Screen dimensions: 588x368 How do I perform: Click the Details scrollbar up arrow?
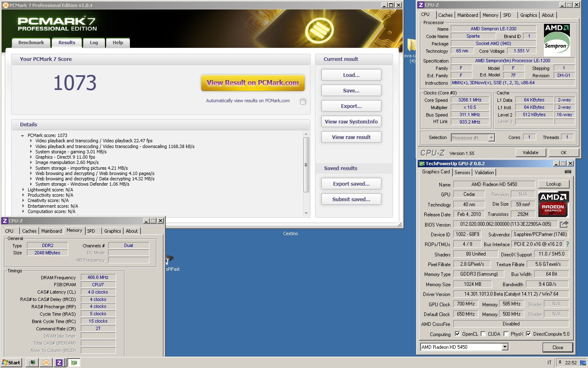click(x=306, y=134)
